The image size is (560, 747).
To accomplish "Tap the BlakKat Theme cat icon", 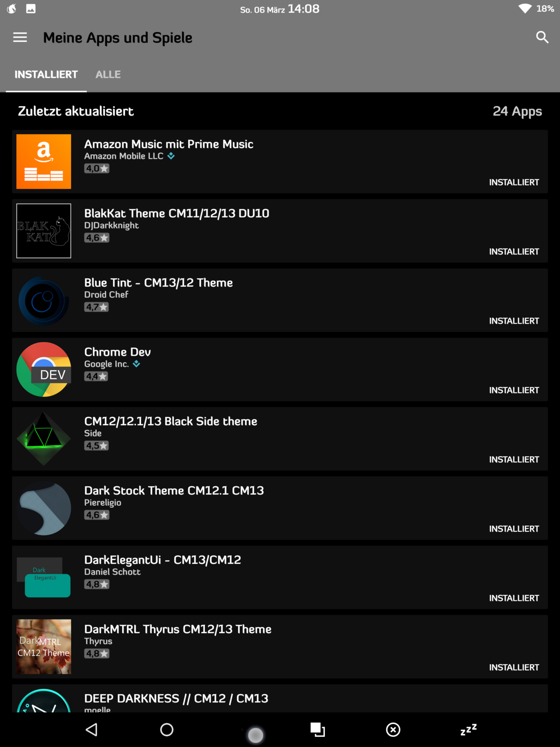I will coord(44,231).
